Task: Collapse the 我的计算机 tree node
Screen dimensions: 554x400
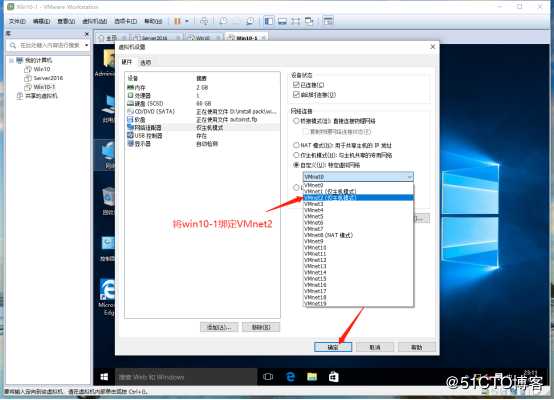Action: pyautogui.click(x=12, y=60)
